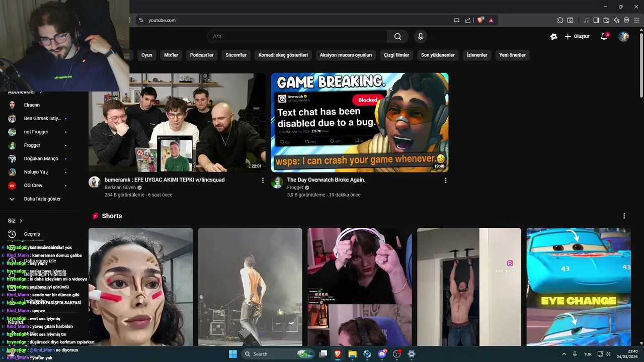Image resolution: width=644 pixels, height=362 pixels.
Task: Open Brave VPN shield icon
Action: click(x=626, y=20)
